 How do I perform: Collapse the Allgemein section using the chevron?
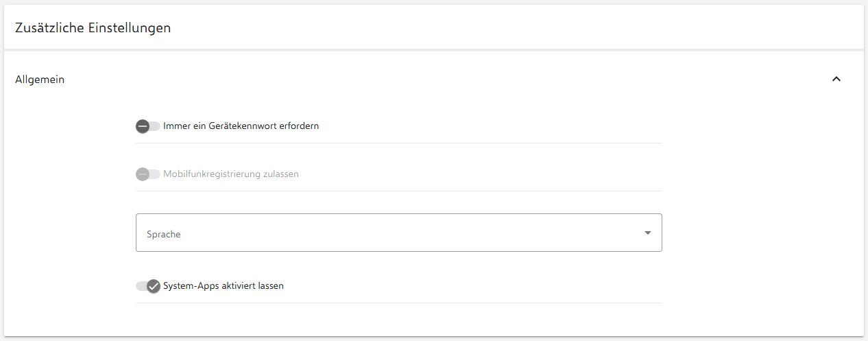(836, 79)
